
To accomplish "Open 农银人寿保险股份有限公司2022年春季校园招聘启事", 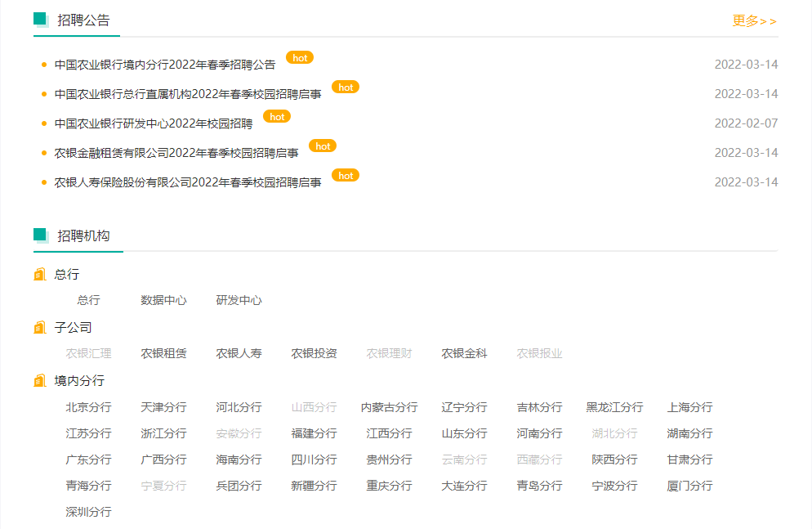I will [x=188, y=183].
